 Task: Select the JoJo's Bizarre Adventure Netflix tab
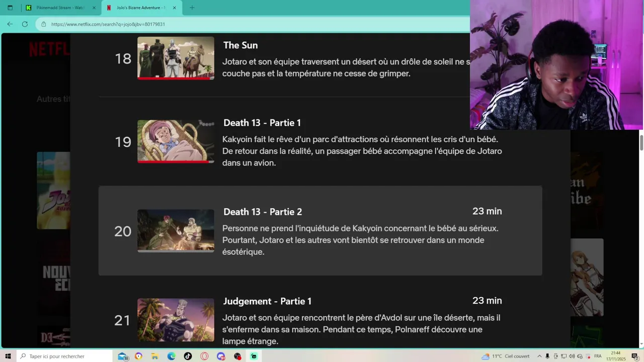coord(141,8)
